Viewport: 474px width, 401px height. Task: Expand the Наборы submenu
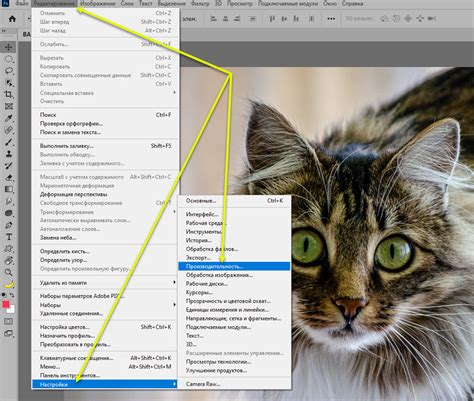pos(105,305)
